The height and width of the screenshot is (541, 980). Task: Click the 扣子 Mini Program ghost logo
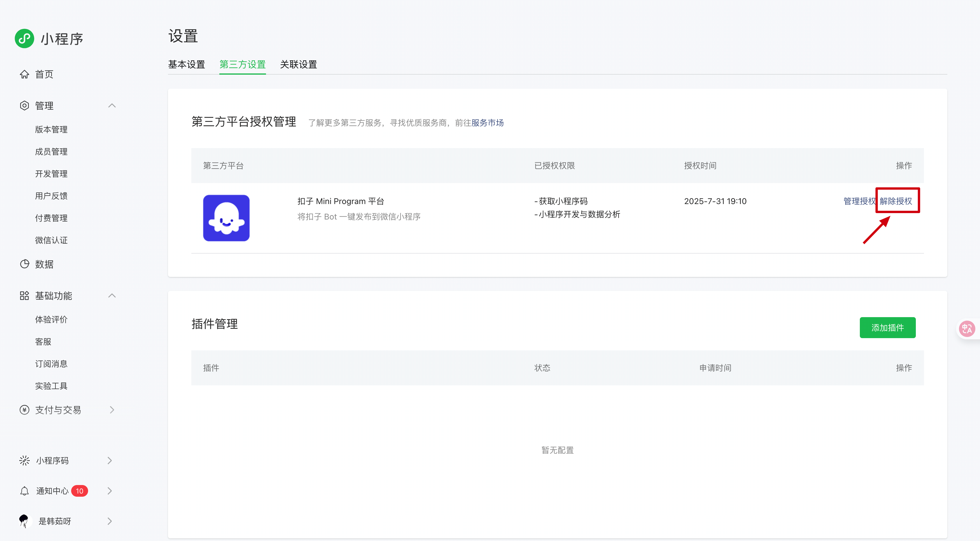(226, 218)
